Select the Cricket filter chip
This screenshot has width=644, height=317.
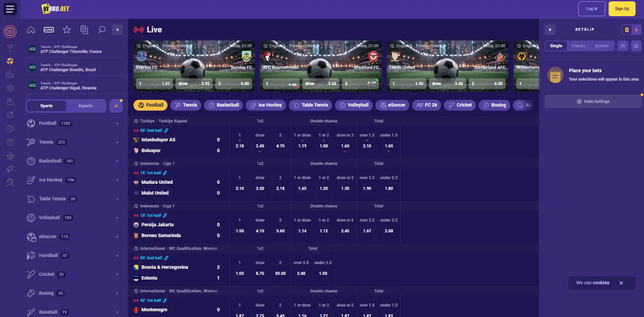460,105
